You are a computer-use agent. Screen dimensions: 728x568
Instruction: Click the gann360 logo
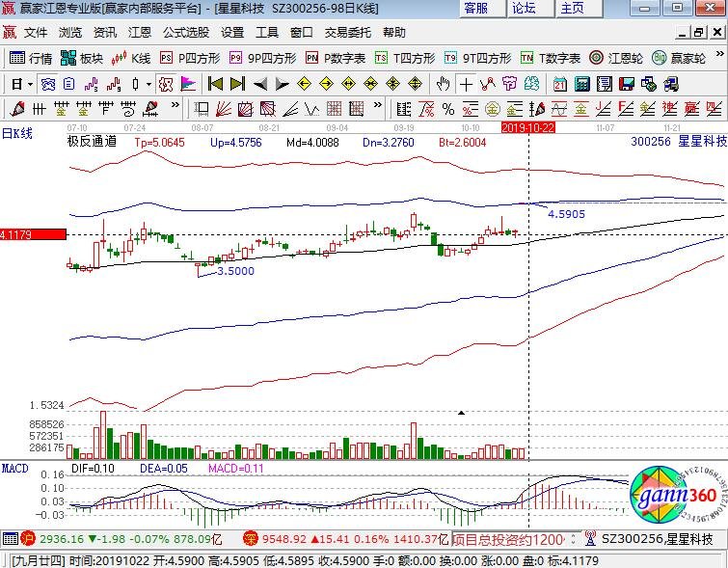[678, 496]
